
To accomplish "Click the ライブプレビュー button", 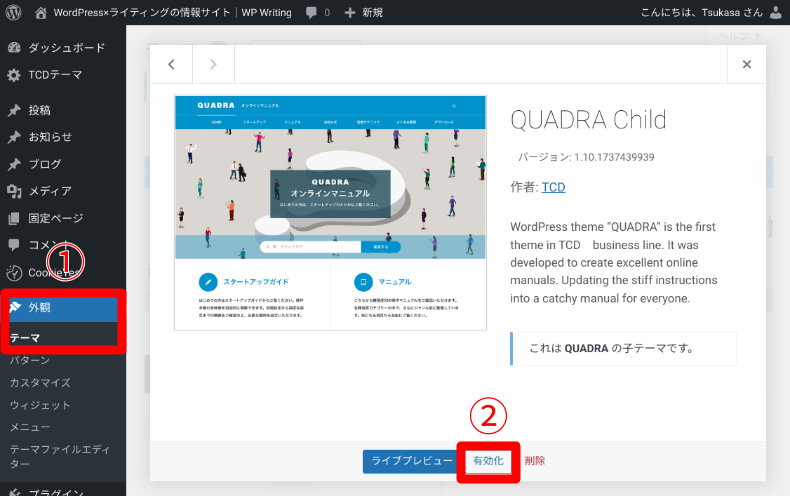I will click(411, 461).
